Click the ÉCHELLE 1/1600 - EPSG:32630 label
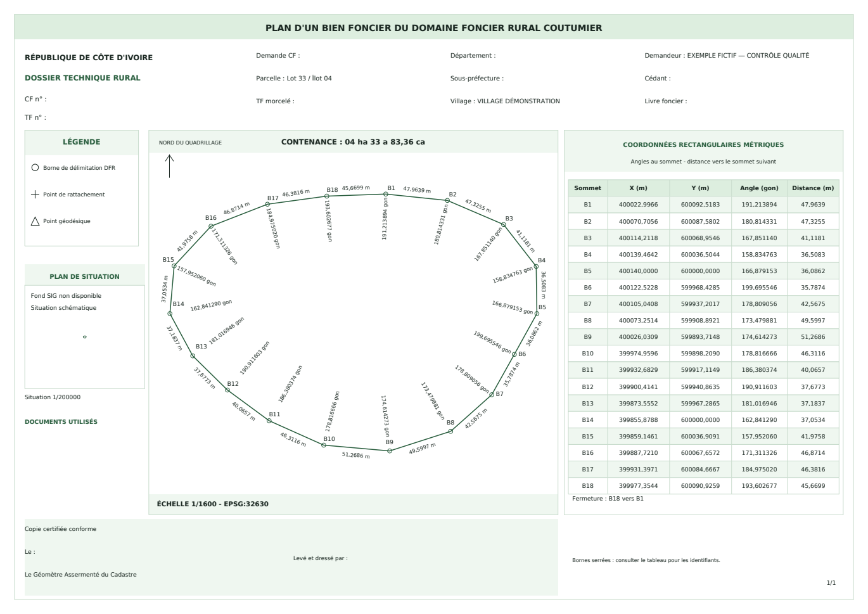This screenshot has height=614, width=868. 212,504
